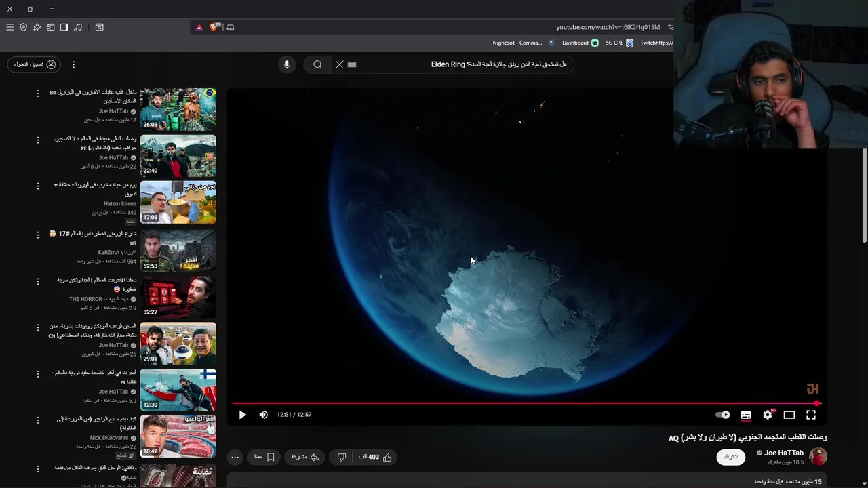Open the Hatem Idrees channel name
868x488 pixels.
120,204
